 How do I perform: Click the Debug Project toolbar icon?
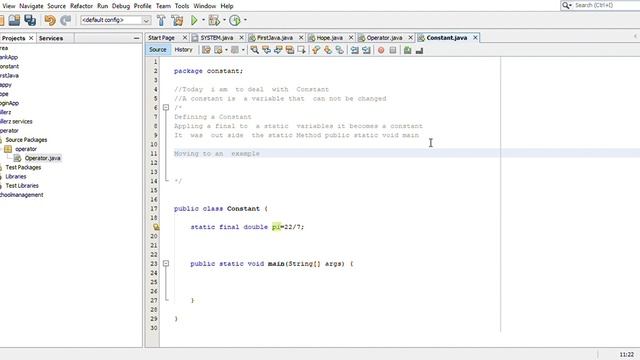214,20
